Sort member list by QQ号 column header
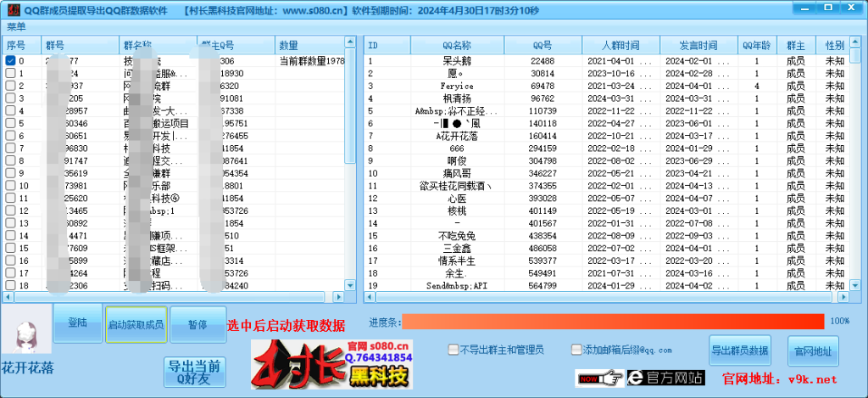 (x=542, y=45)
